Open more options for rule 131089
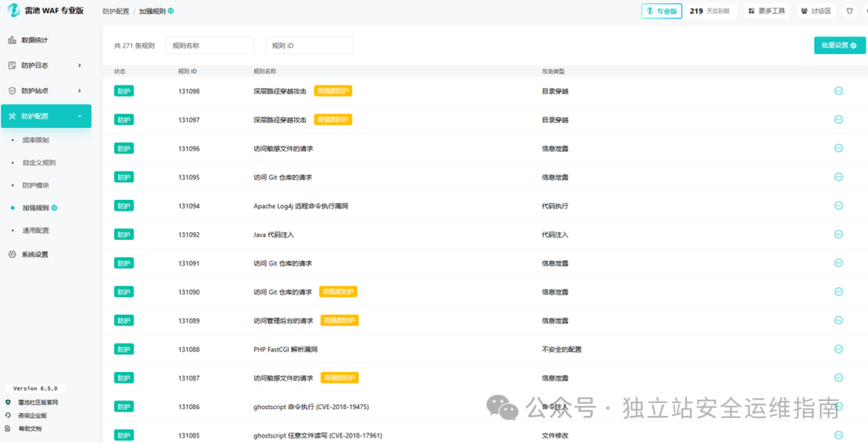The width and height of the screenshot is (868, 443). click(x=838, y=320)
